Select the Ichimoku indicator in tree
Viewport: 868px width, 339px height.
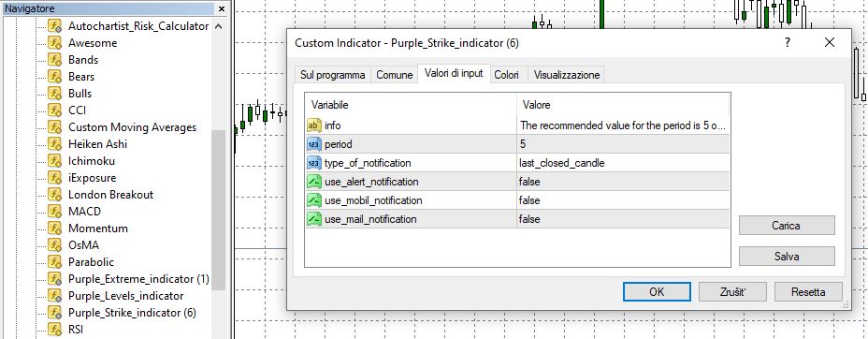pos(92,161)
